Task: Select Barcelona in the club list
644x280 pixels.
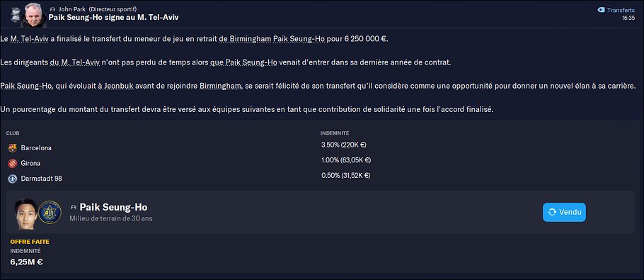Action: pos(36,148)
